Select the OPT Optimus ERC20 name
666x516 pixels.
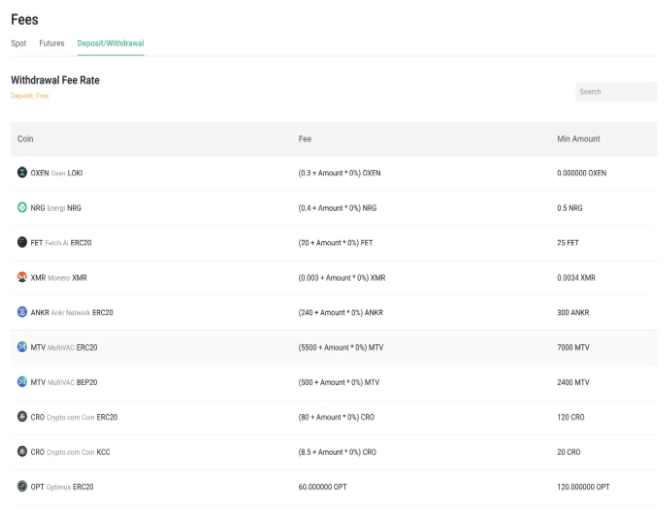tap(62, 487)
